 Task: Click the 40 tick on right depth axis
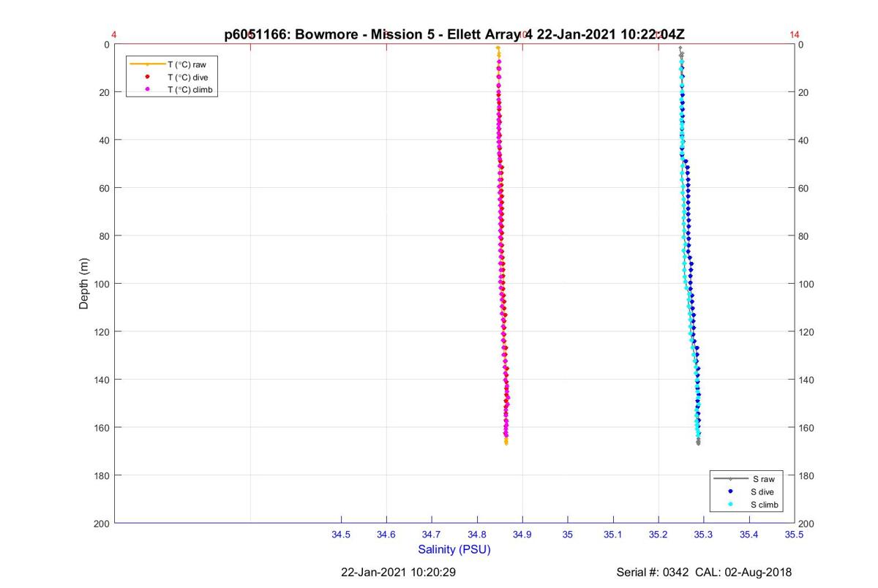805,140
